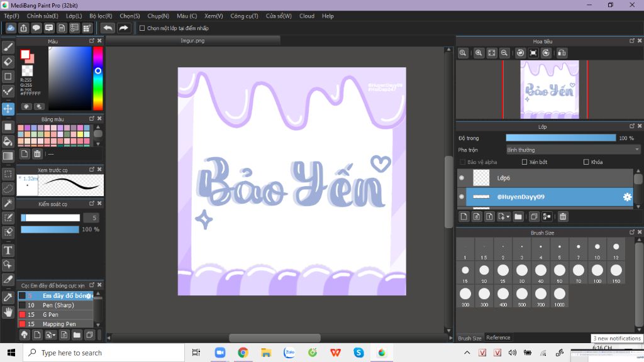Click the Undo arrow in toolbar
Viewport: 644px width, 362px height.
pyautogui.click(x=108, y=28)
